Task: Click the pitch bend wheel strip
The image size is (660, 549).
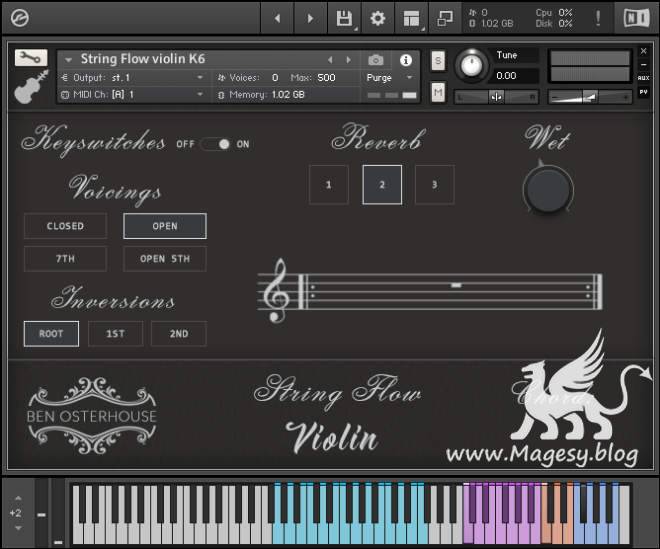Action: pyautogui.click(x=41, y=512)
